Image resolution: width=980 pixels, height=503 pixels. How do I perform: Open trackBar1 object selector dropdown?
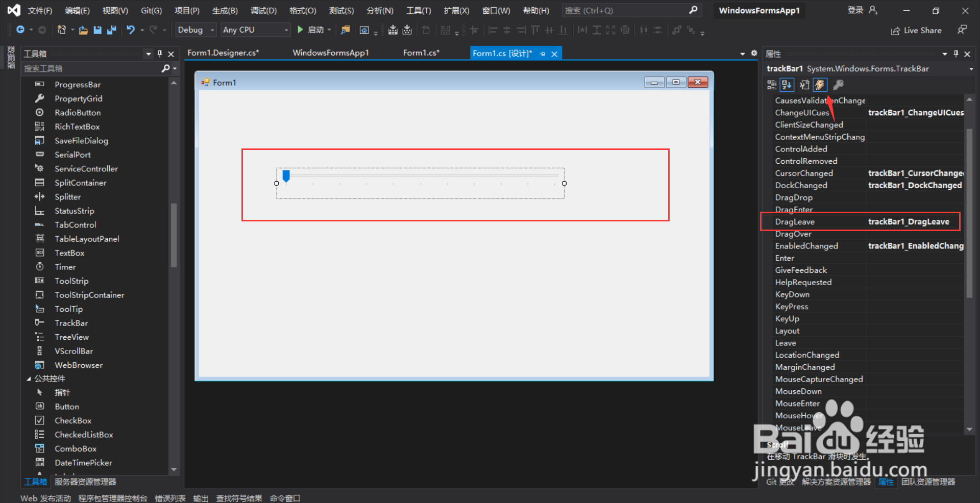pyautogui.click(x=971, y=69)
